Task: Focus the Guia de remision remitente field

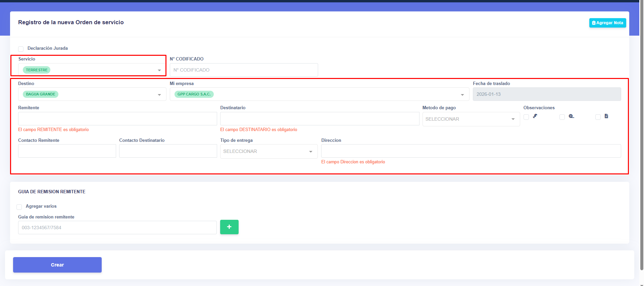Action: [x=117, y=228]
